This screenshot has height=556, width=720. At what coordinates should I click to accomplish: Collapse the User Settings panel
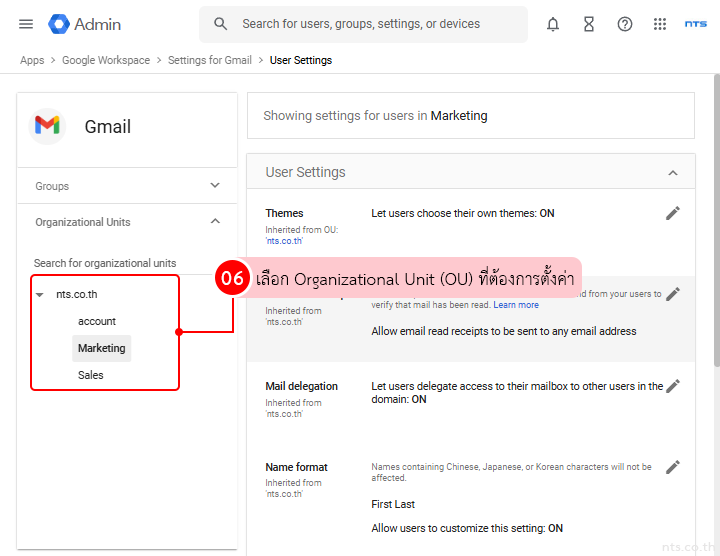[x=673, y=173]
